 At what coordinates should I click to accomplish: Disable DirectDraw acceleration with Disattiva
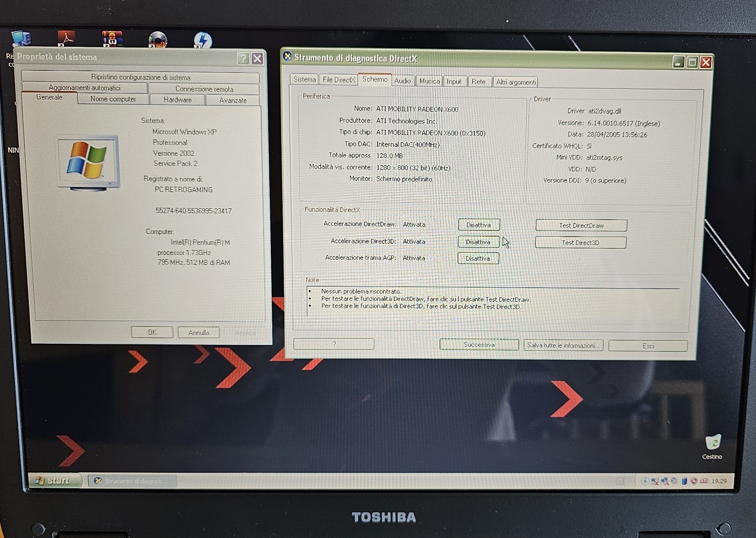coord(479,225)
